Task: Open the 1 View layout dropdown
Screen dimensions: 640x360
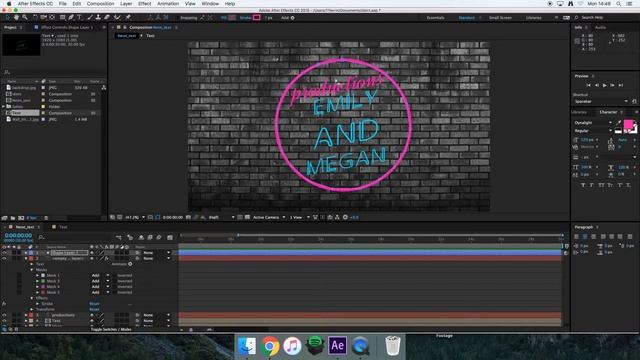Action: click(x=300, y=218)
